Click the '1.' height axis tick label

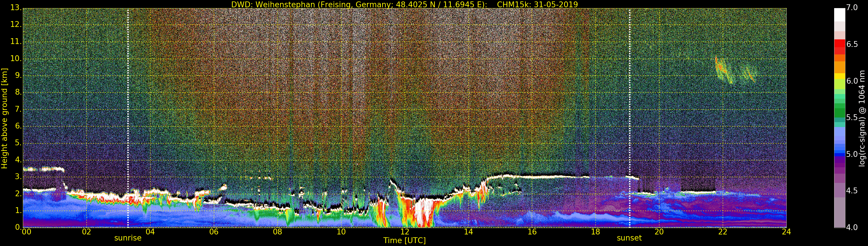pyautogui.click(x=18, y=210)
